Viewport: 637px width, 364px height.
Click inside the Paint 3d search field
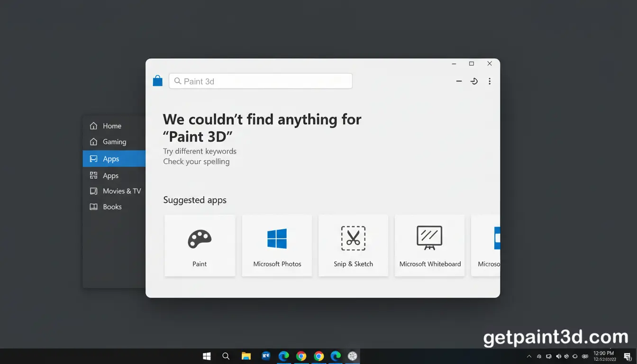click(x=261, y=81)
